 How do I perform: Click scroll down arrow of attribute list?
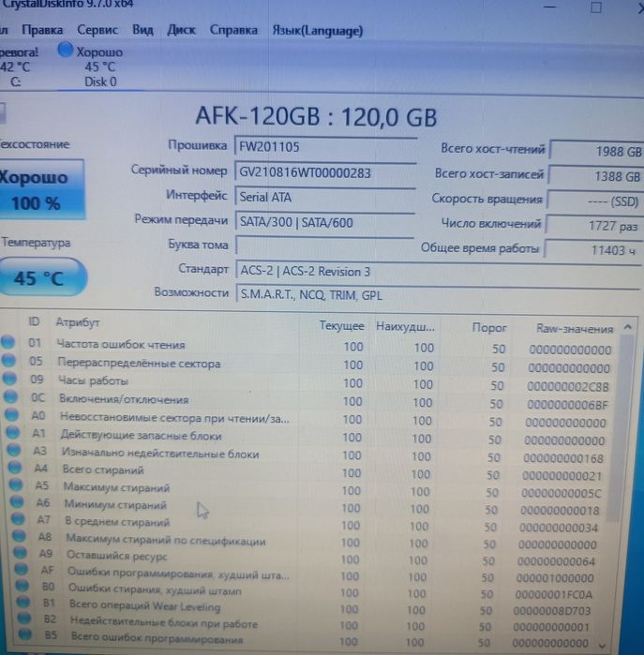603,646
